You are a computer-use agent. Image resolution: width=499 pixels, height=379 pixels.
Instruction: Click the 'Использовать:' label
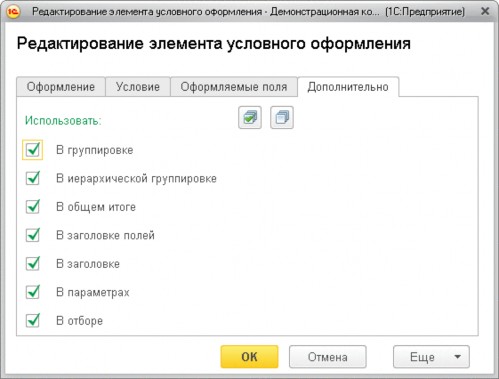point(63,120)
